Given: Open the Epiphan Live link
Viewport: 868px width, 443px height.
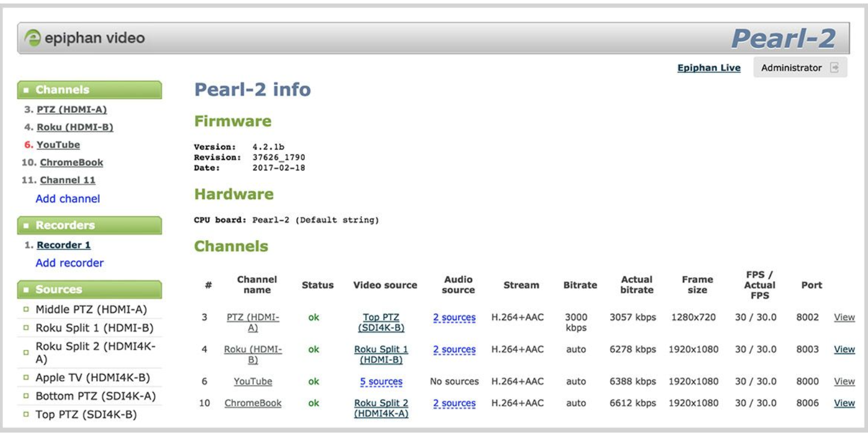Looking at the screenshot, I should [x=709, y=68].
